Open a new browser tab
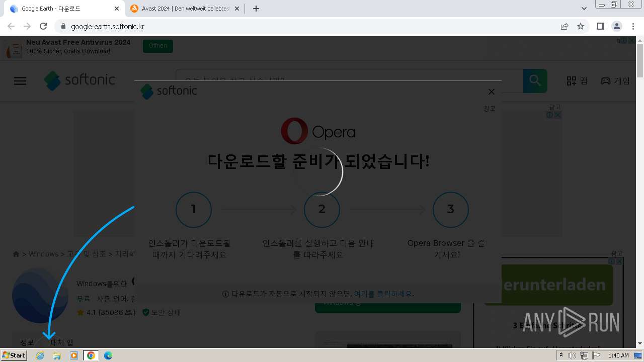The height and width of the screenshot is (362, 644). click(256, 9)
